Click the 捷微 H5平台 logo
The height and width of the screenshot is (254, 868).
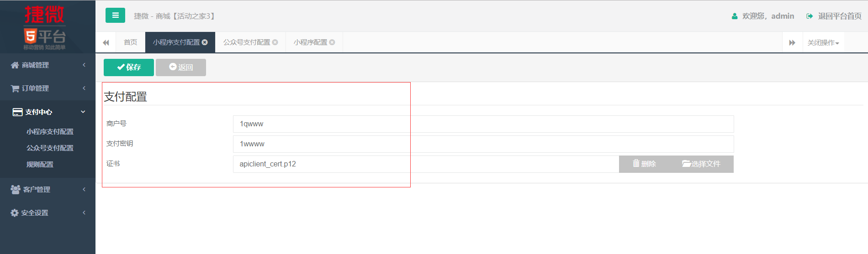point(45,27)
